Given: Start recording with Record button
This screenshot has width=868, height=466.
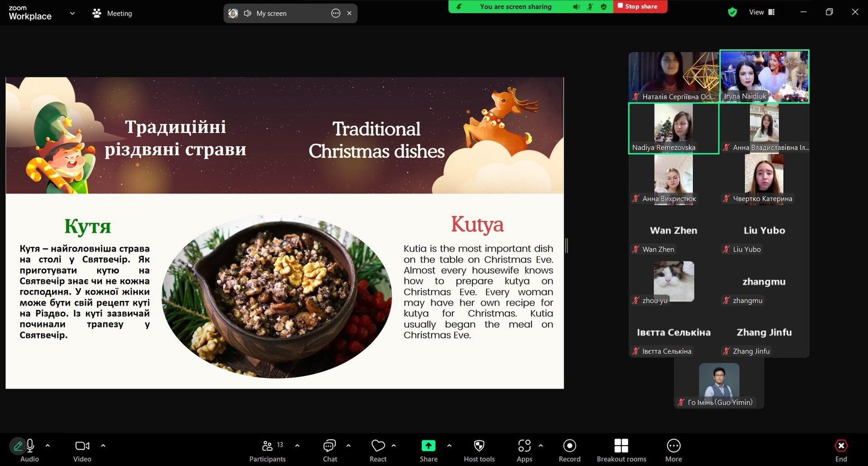Looking at the screenshot, I should 569,451.
